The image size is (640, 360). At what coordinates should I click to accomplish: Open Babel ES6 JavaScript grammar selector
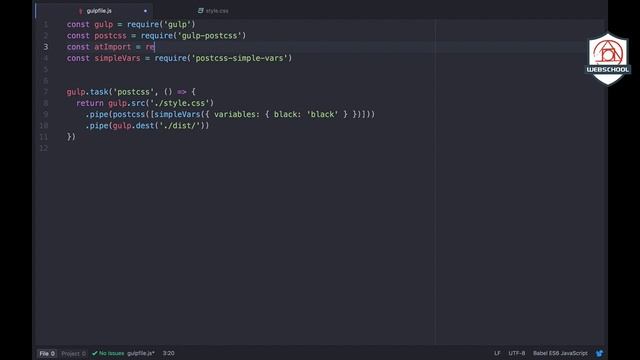560,353
